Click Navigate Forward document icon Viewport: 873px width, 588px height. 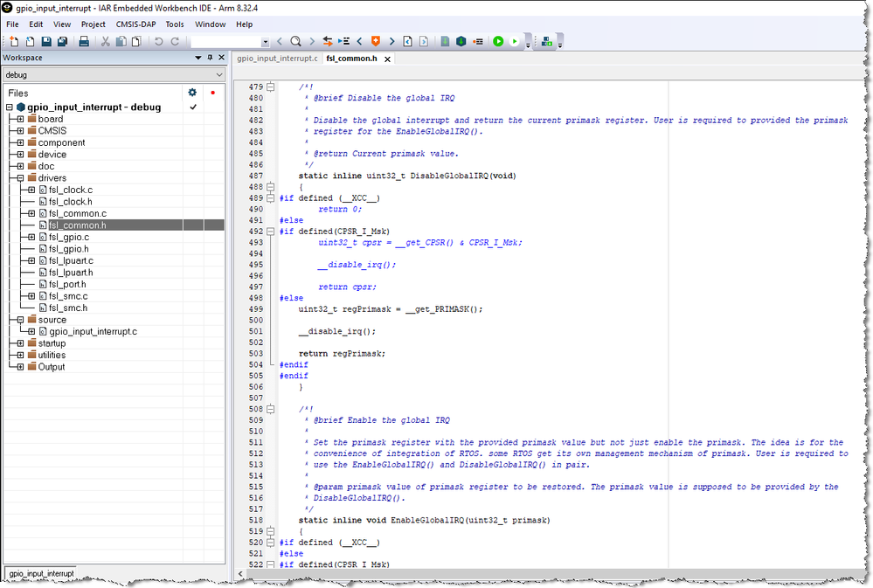[x=424, y=41]
